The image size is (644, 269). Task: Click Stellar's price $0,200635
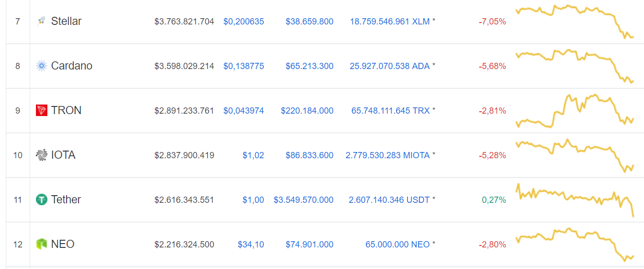[x=244, y=21]
